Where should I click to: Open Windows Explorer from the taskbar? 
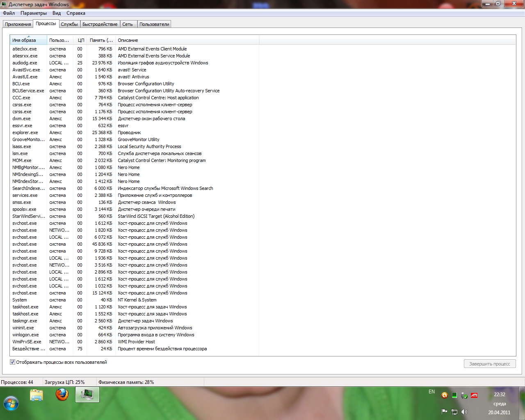pyautogui.click(x=37, y=395)
